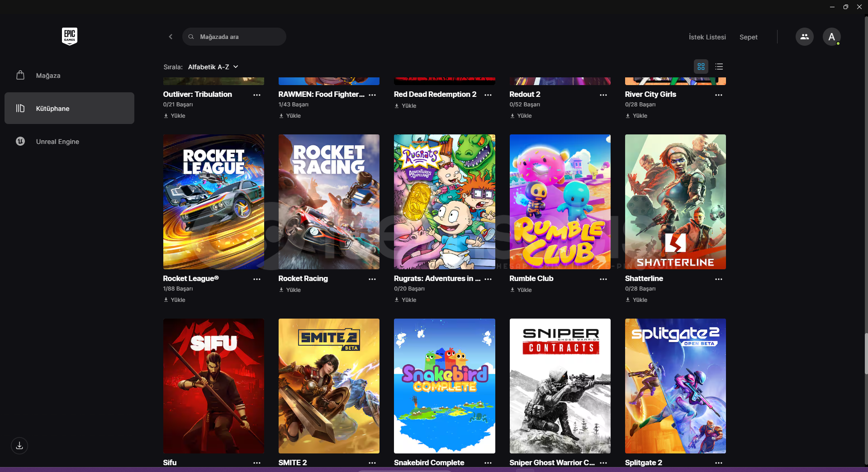Open more options for River City Girls

point(719,95)
